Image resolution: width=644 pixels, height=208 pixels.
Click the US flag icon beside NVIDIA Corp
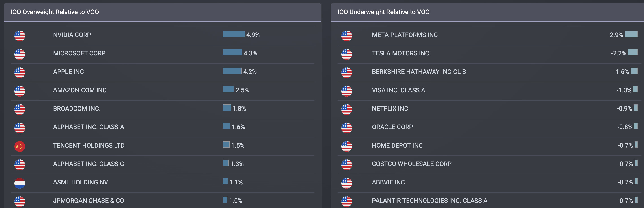coord(20,36)
